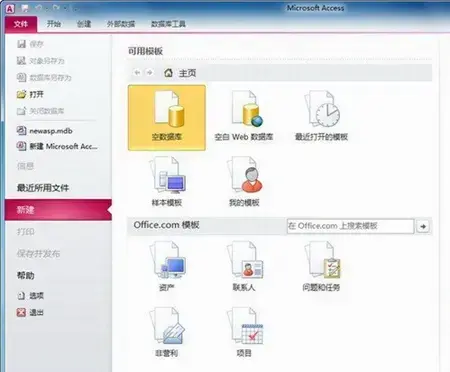The height and width of the screenshot is (372, 450).
Task: Click the home icon beside 主页
Action: coord(169,72)
